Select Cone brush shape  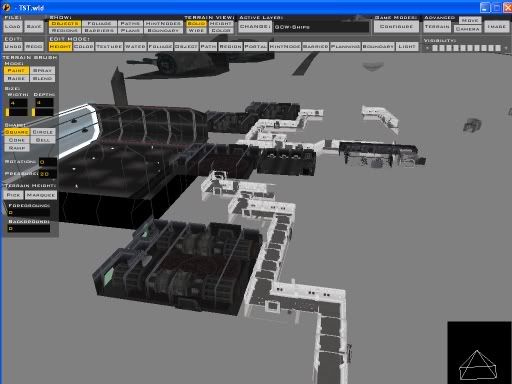(17, 140)
